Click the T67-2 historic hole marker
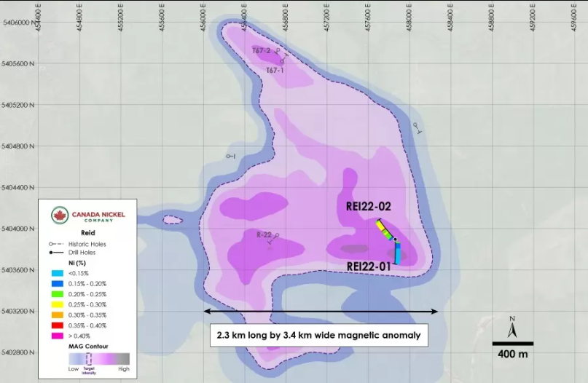 [278, 51]
